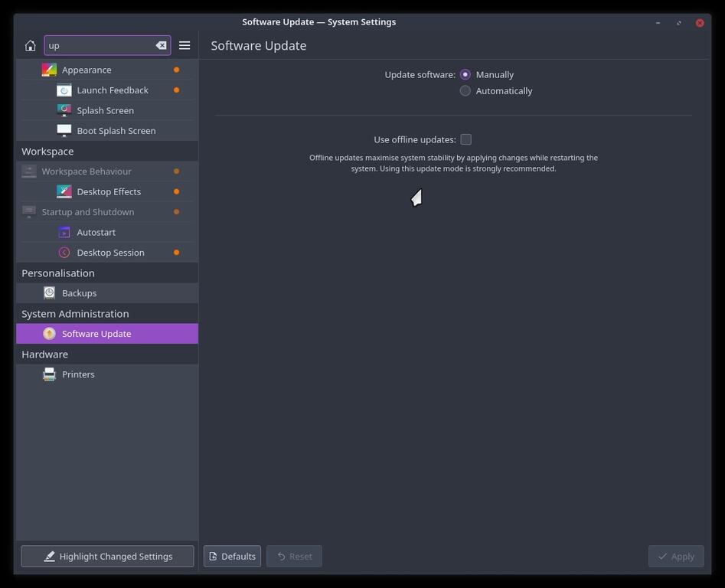Select Automatically update software option
The width and height of the screenshot is (725, 588).
point(465,91)
